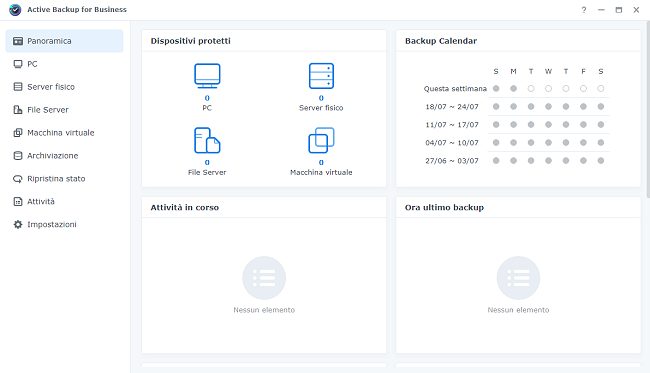650x373 pixels.
Task: Click the large Server fisico device icon
Action: tap(321, 75)
